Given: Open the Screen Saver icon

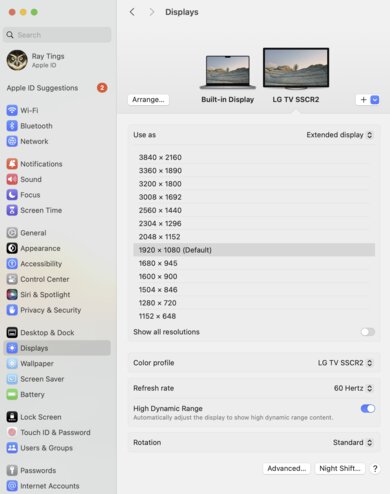Looking at the screenshot, I should (12, 379).
